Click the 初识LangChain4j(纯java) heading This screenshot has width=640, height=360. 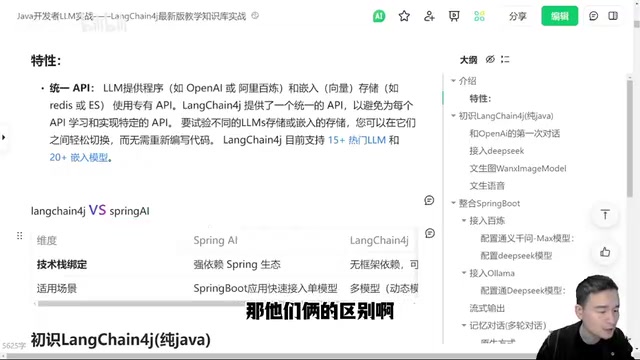tap(120, 340)
